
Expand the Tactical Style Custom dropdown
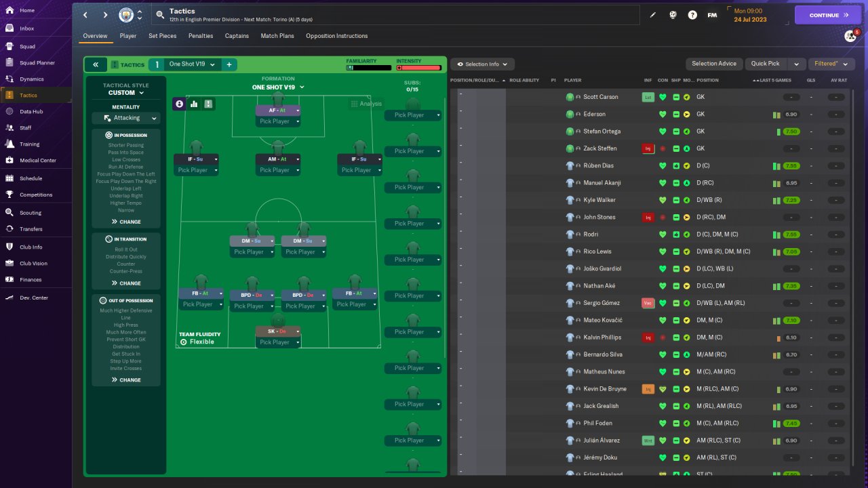click(126, 93)
